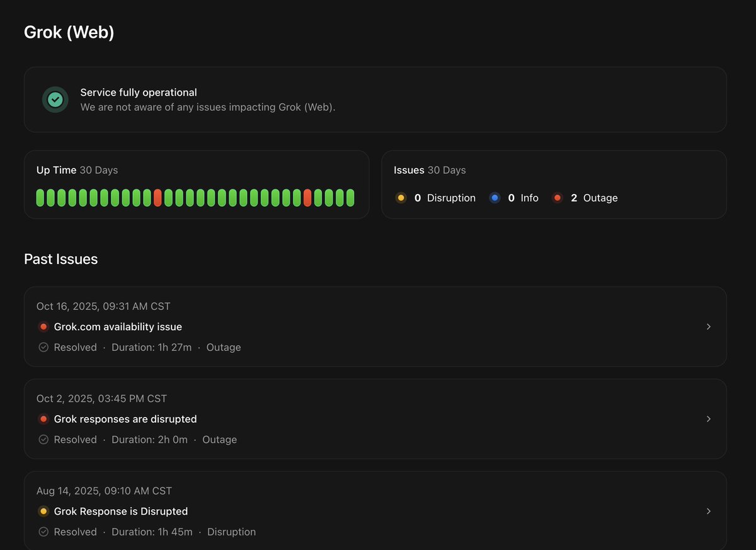Click yellow dot beside Grok Response is Disrupted
Image resolution: width=756 pixels, height=550 pixels.
43,511
